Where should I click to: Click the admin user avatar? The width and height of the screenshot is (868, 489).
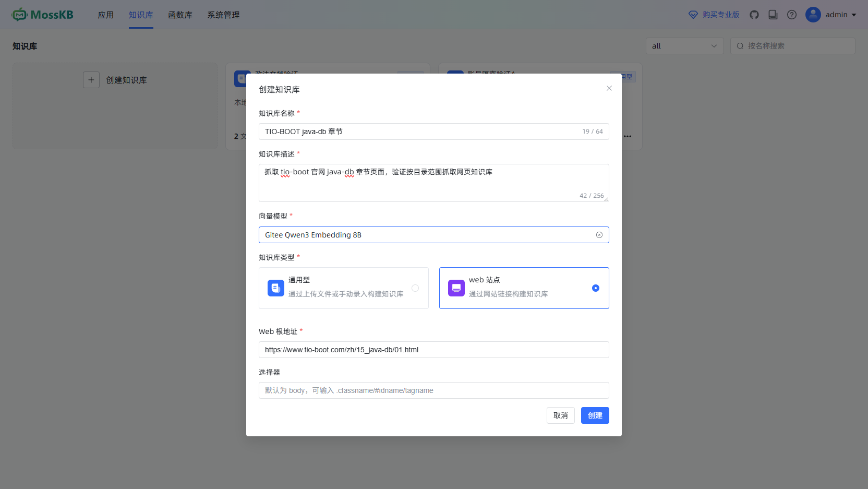click(813, 15)
